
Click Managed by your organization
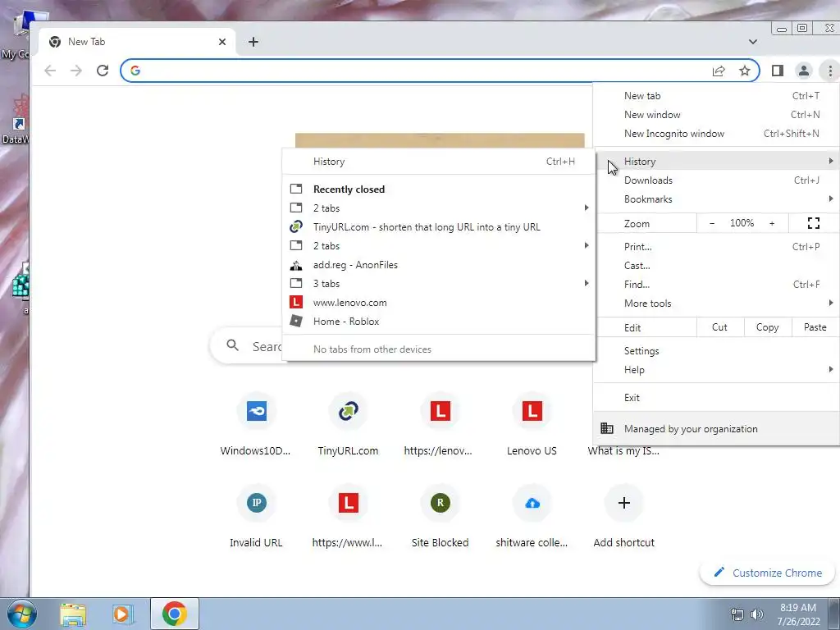[x=716, y=428]
